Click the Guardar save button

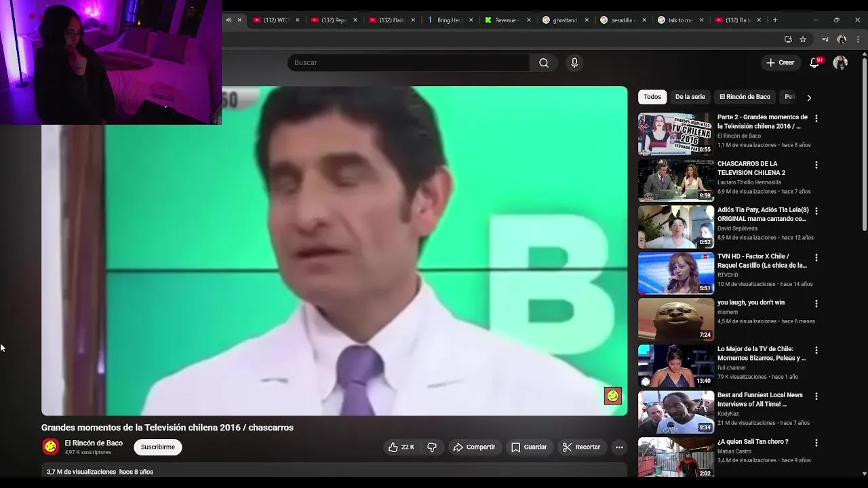pyautogui.click(x=529, y=447)
